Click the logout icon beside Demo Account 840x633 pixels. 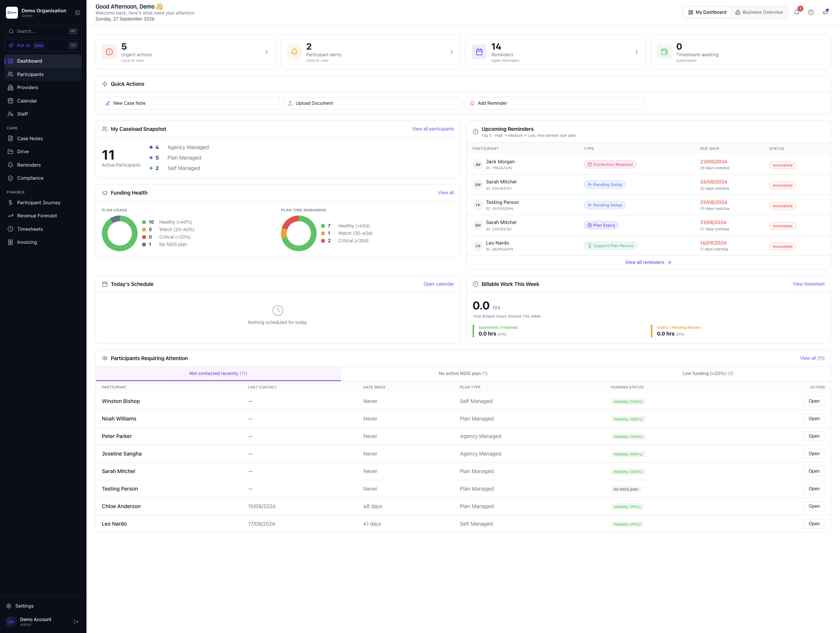pyautogui.click(x=76, y=621)
